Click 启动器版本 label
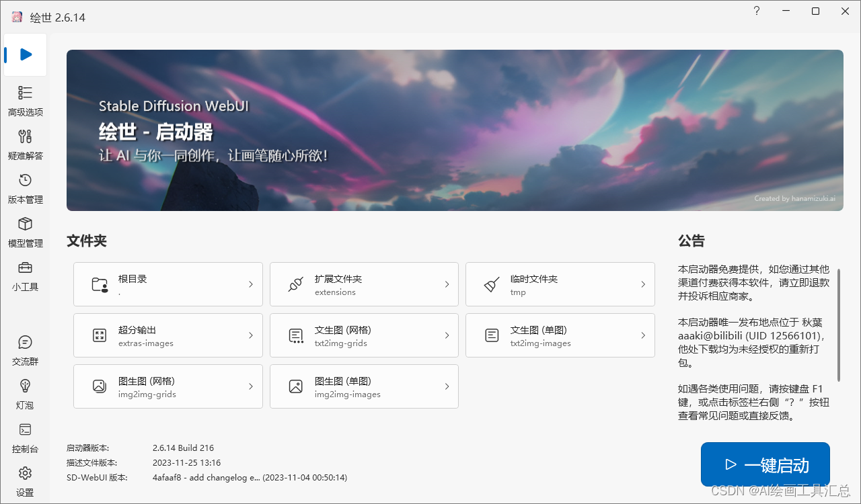Screen dimensions: 861x504 click(x=87, y=448)
